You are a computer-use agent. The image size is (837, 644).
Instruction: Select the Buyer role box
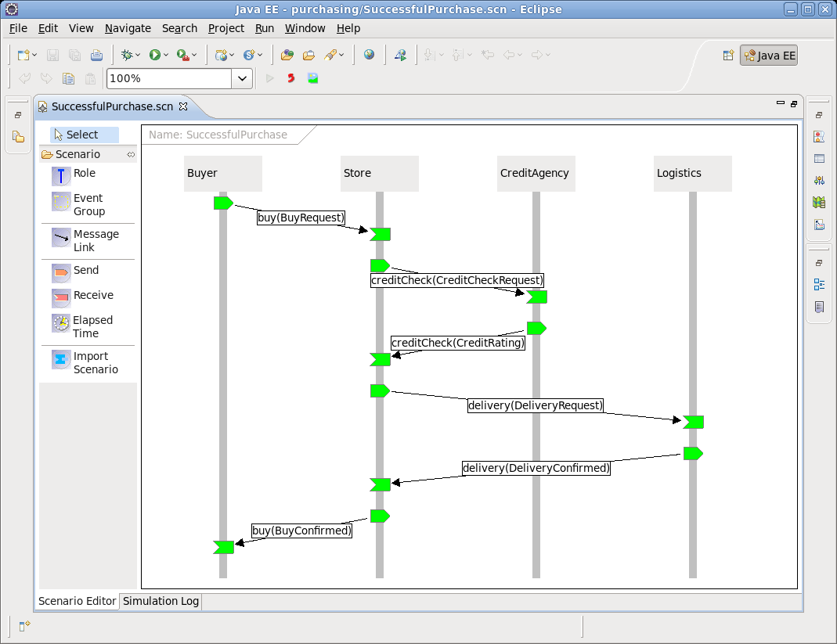click(222, 174)
